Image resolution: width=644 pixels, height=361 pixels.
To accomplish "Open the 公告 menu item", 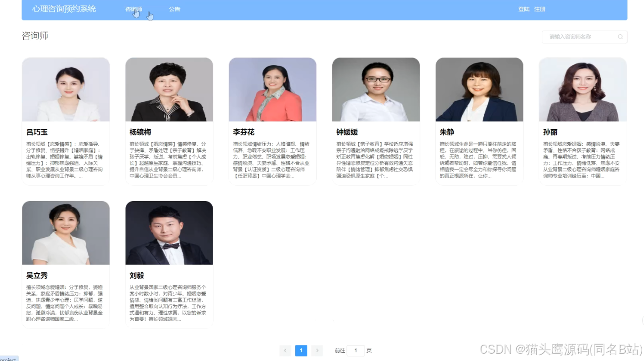I will coord(174,9).
